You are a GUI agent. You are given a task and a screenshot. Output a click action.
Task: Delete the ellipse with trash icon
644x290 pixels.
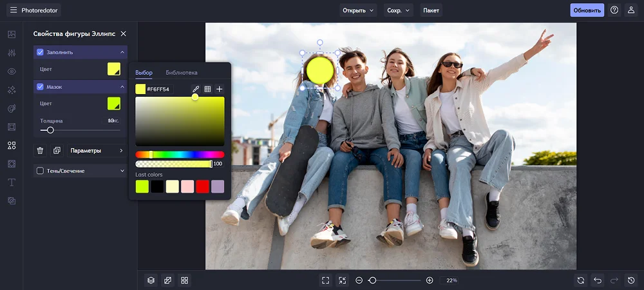40,151
